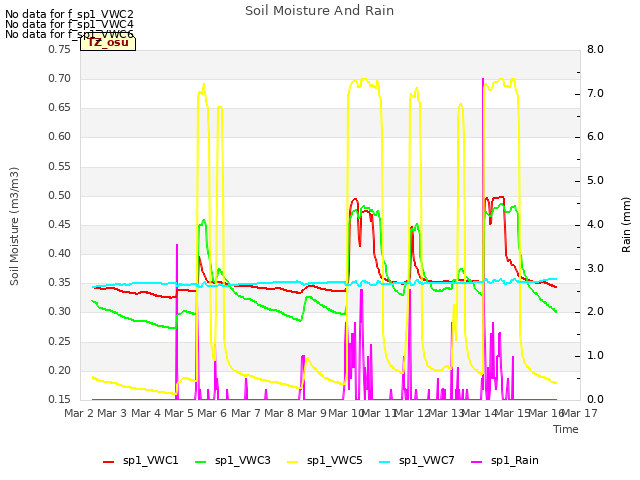640x480 pixels.
Task: Click the 0.55 soil moisture tick label
Action: (x=59, y=167)
